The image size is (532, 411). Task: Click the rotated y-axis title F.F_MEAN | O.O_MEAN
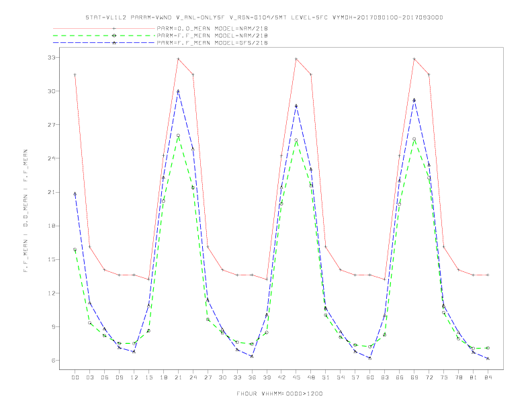(x=26, y=211)
